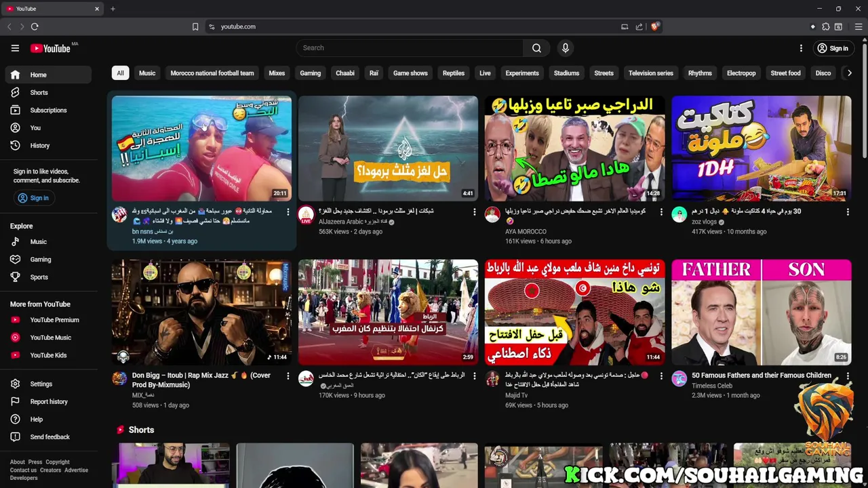Open the Copyright footer link
The image size is (868, 488).
pos(58,462)
